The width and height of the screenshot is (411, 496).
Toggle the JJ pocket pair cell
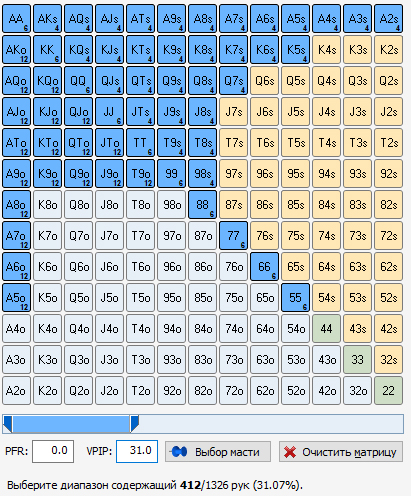click(x=109, y=112)
